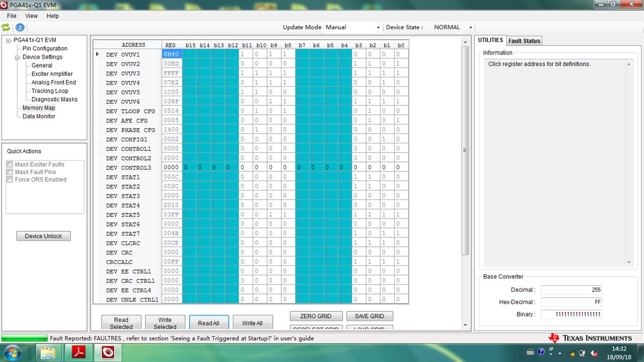The width and height of the screenshot is (644, 362).
Task: Click the ZERO GRID button
Action: 316,316
